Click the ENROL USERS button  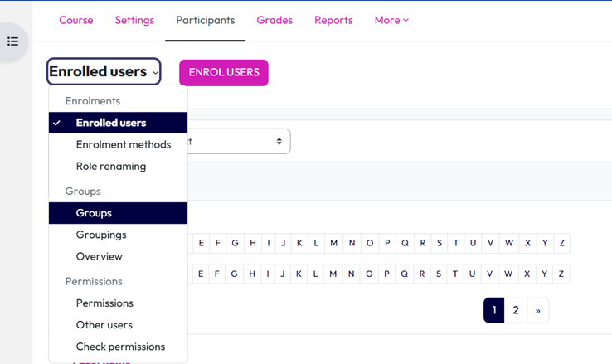(x=224, y=73)
